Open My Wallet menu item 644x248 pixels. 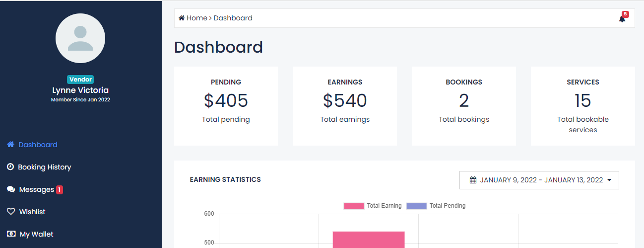pyautogui.click(x=36, y=234)
